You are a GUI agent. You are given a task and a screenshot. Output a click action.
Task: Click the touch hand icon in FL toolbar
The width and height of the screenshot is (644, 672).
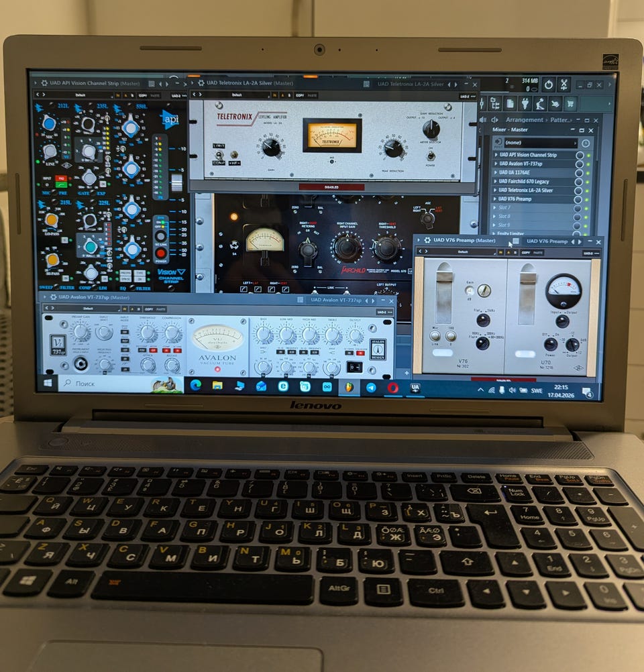(555, 103)
